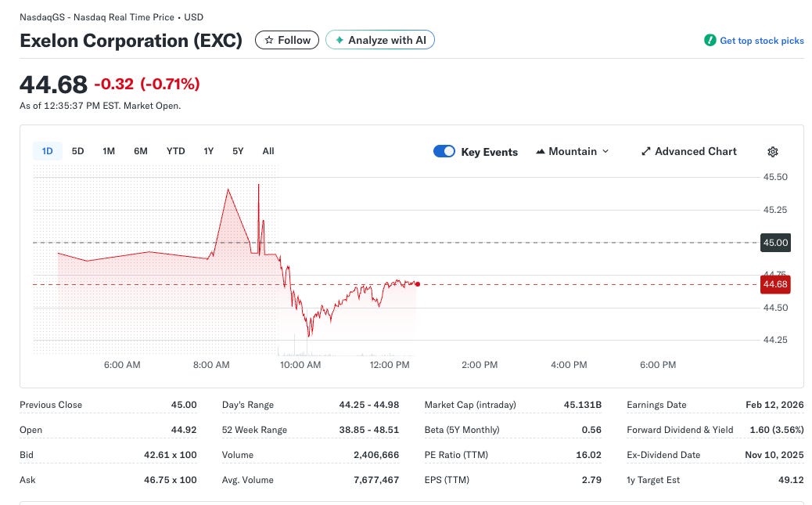Select the 1Y time range

[x=209, y=151]
